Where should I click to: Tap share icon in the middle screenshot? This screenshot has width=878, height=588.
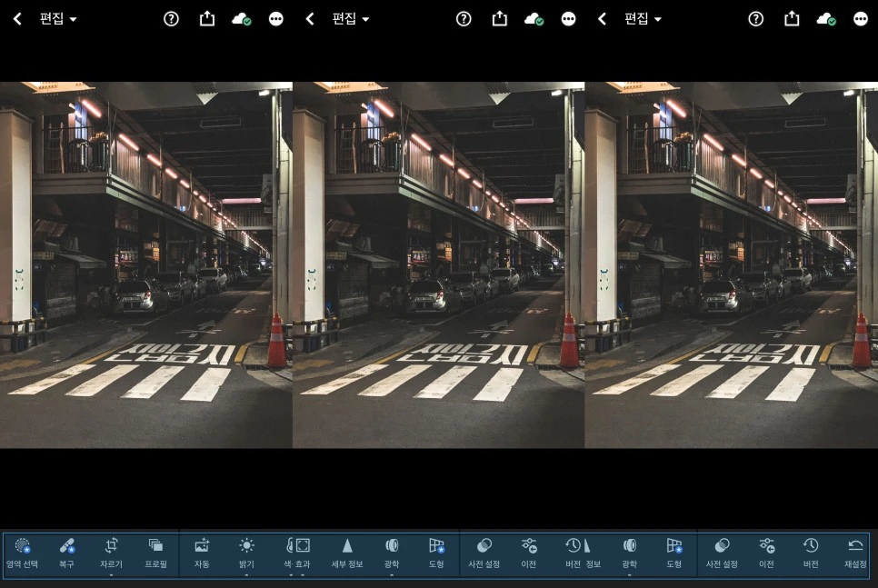point(500,19)
